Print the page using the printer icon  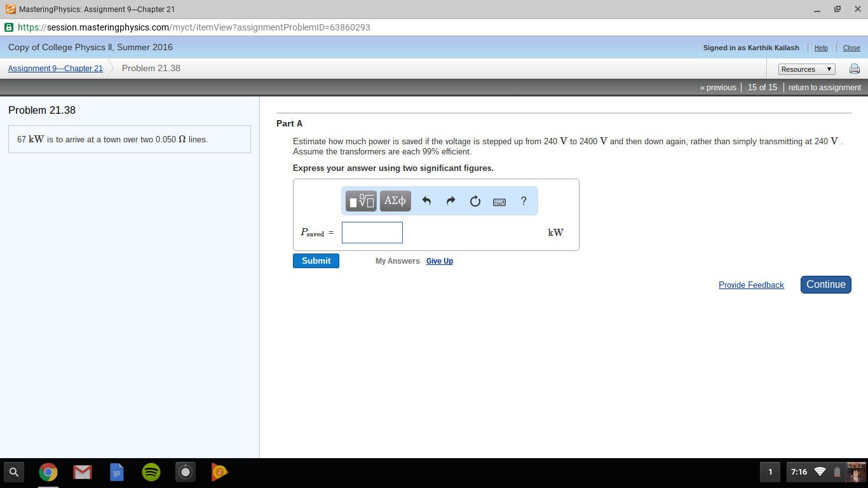click(854, 69)
